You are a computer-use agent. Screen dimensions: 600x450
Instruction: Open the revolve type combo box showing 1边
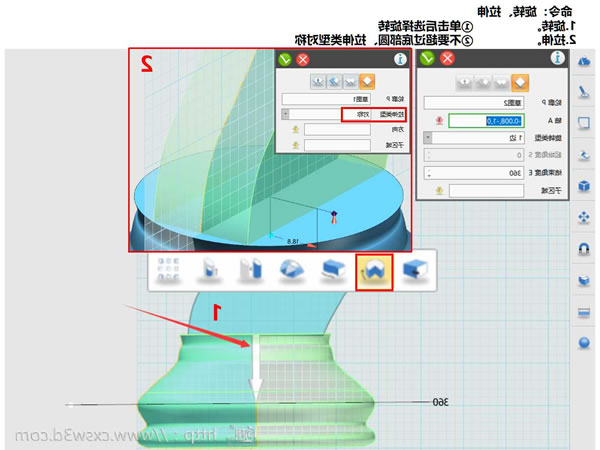(474, 138)
